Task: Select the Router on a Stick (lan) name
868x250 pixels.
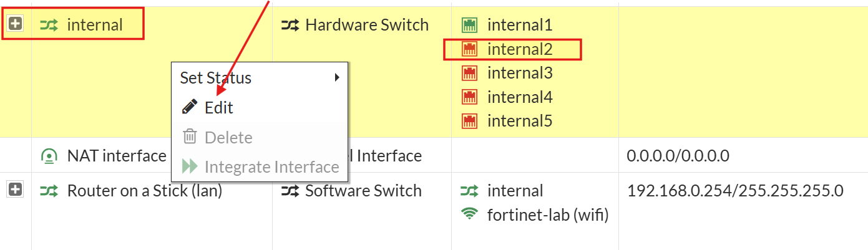Action: coord(144,191)
